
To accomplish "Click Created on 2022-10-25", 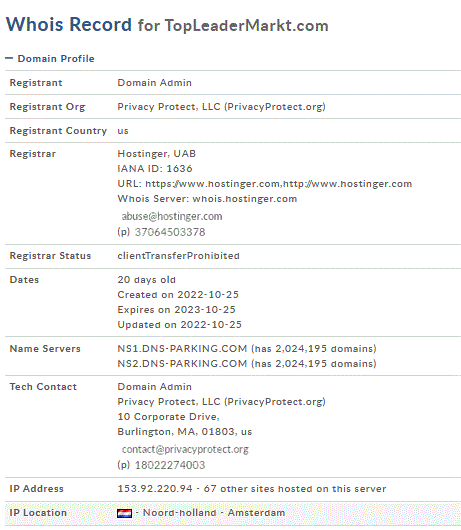I will tap(178, 295).
